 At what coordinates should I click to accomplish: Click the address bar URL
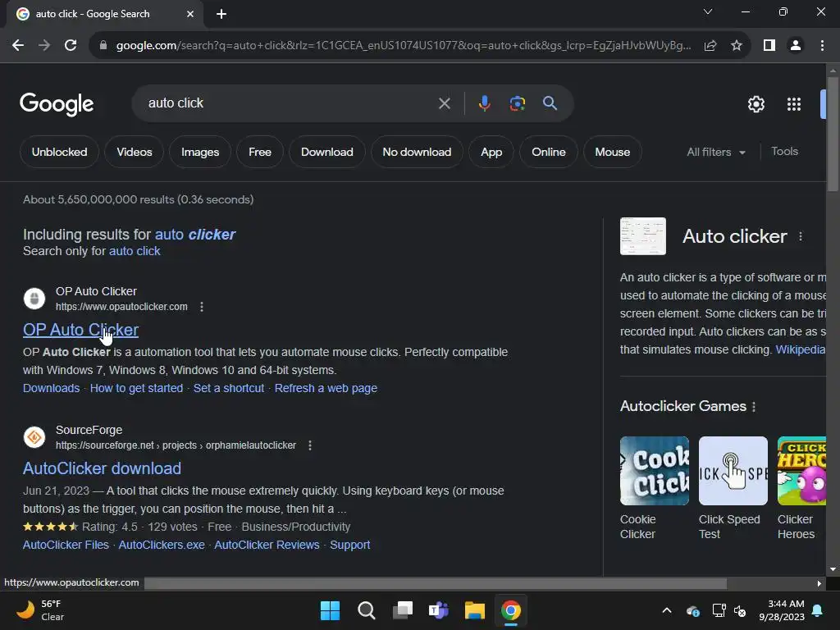[x=403, y=46]
